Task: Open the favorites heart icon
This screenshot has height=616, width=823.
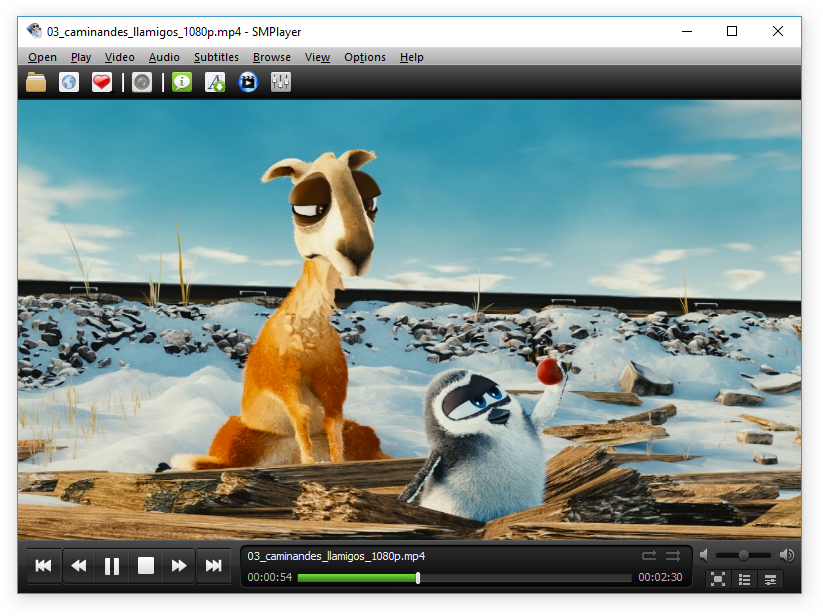Action: [x=102, y=83]
